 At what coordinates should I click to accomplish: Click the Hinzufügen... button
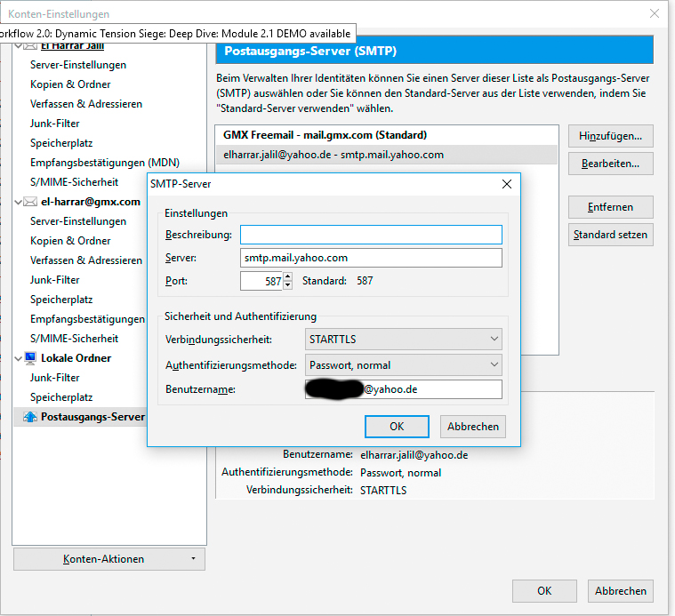[610, 136]
